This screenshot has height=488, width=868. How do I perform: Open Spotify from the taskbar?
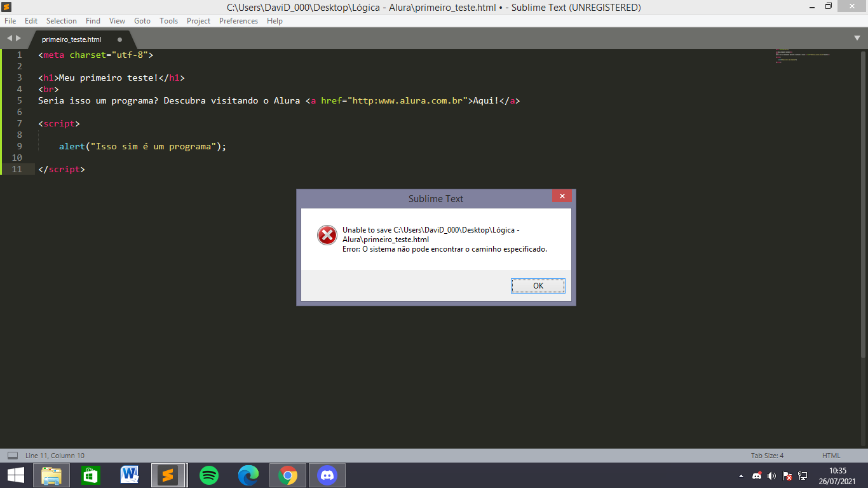tap(208, 475)
